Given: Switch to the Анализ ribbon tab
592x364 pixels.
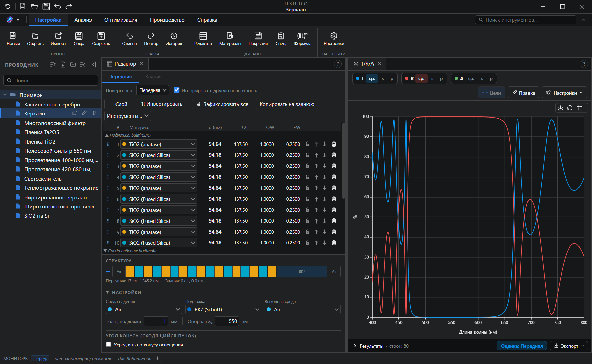Looking at the screenshot, I should point(83,20).
